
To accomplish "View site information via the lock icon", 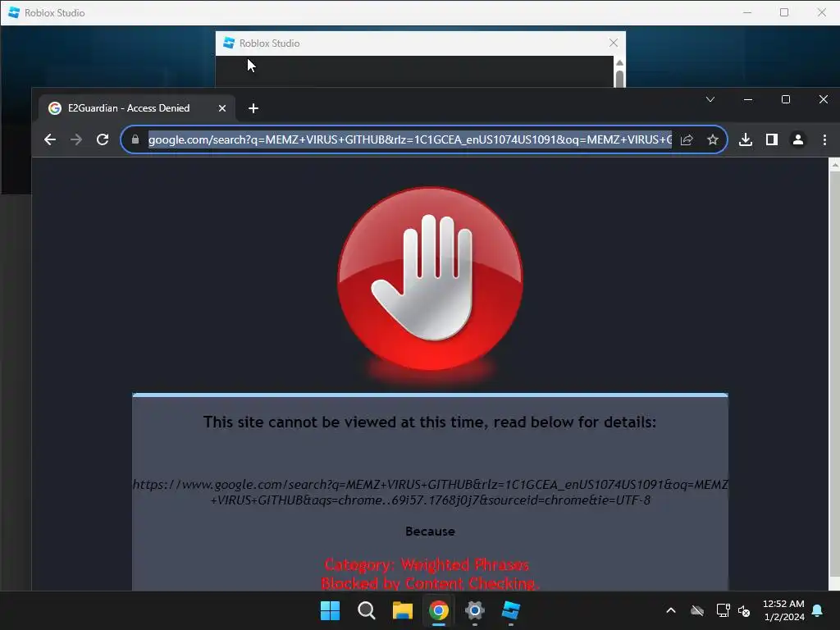I will (135, 139).
